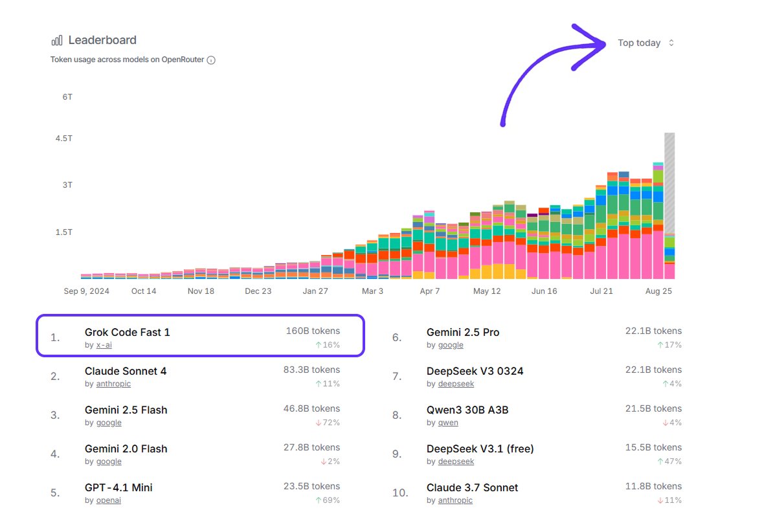Click the grey hatched current-week bar
764x532 pixels.
(670, 183)
